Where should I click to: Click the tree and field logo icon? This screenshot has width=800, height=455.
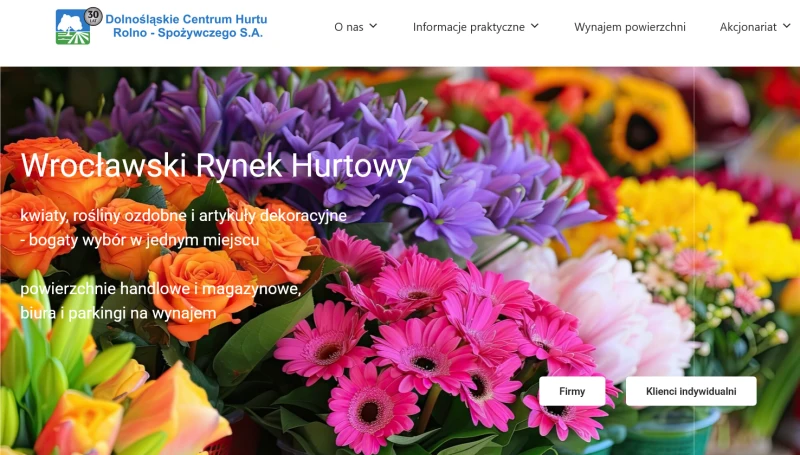click(x=70, y=30)
